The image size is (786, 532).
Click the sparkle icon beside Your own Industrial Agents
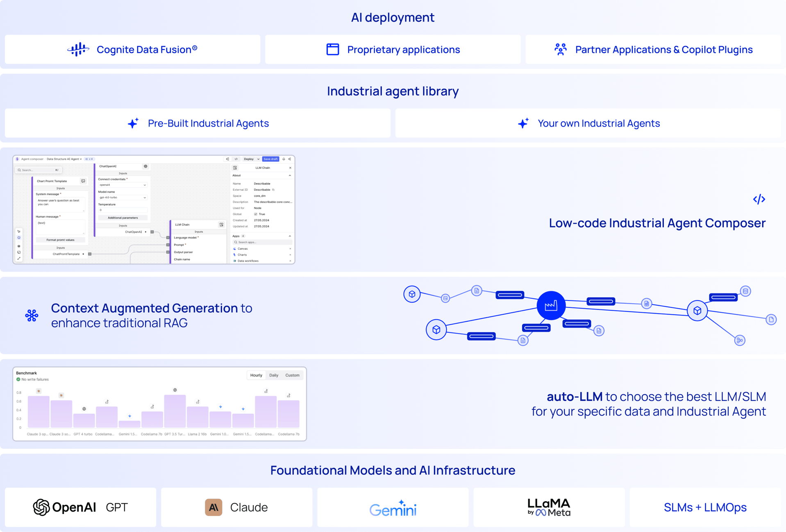[x=523, y=123]
